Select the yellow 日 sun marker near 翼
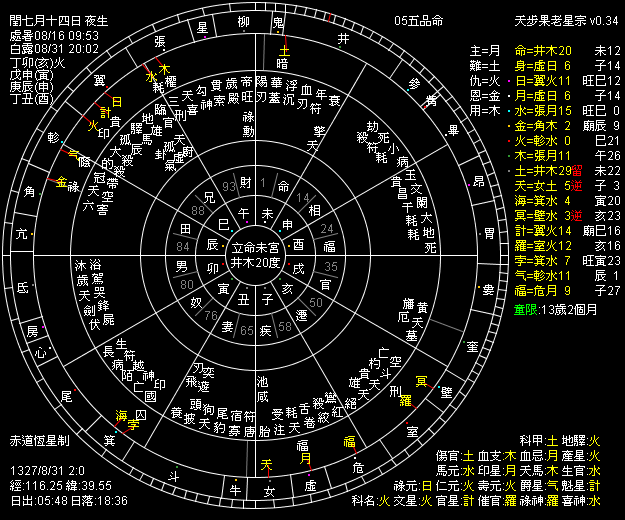The width and height of the screenshot is (625, 520). 116,102
